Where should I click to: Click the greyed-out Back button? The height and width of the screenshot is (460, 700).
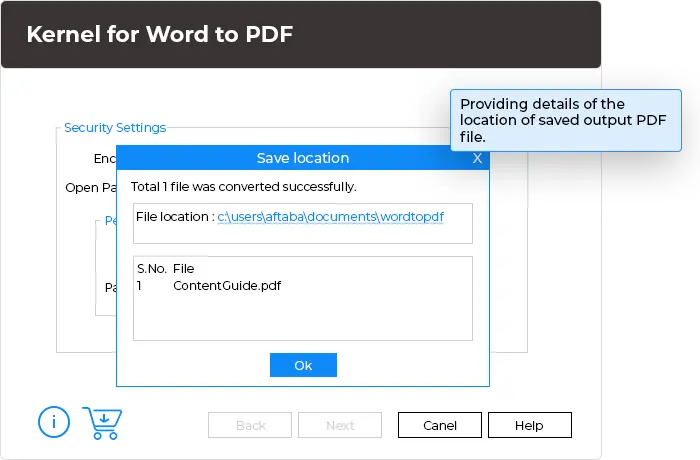pyautogui.click(x=250, y=425)
